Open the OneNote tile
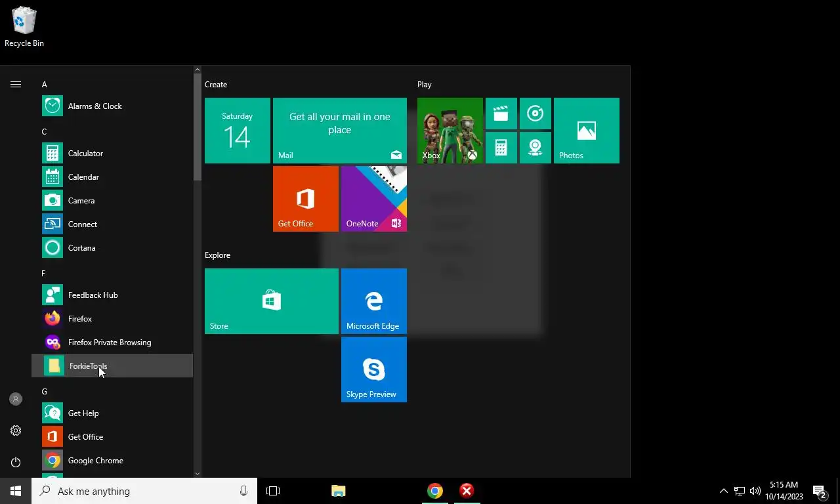The height and width of the screenshot is (504, 840). click(x=374, y=199)
